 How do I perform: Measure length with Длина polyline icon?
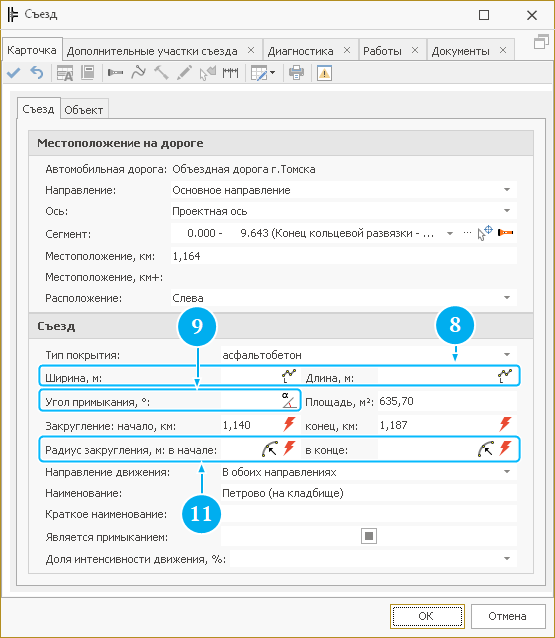click(505, 376)
